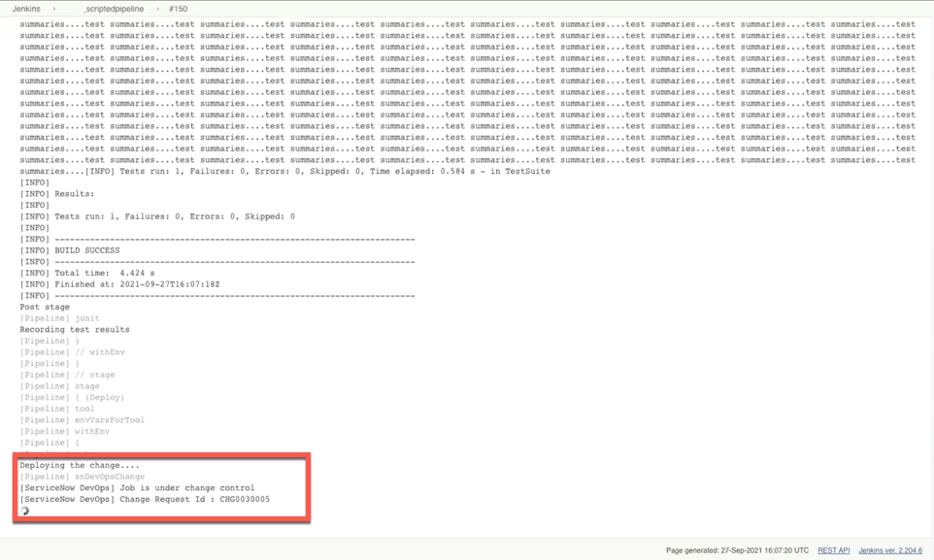Click the '[Pipeline] // withEnv' line
Image resolution: width=934 pixels, height=560 pixels.
[72, 352]
